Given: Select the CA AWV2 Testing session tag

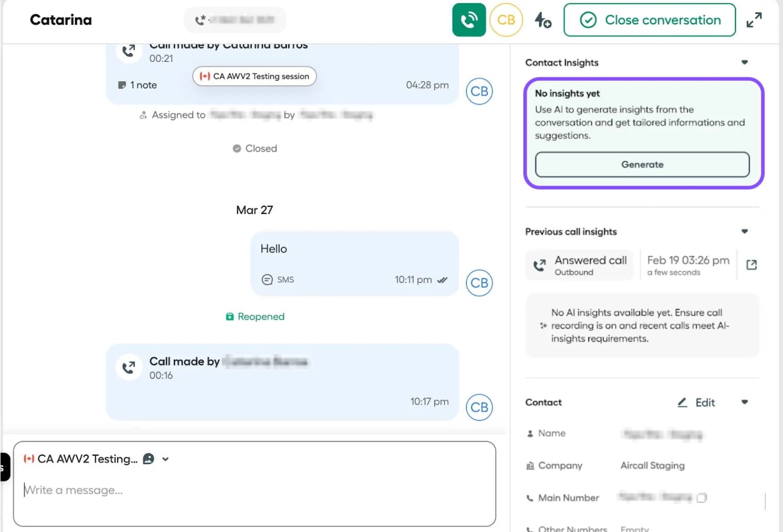Looking at the screenshot, I should (x=254, y=76).
